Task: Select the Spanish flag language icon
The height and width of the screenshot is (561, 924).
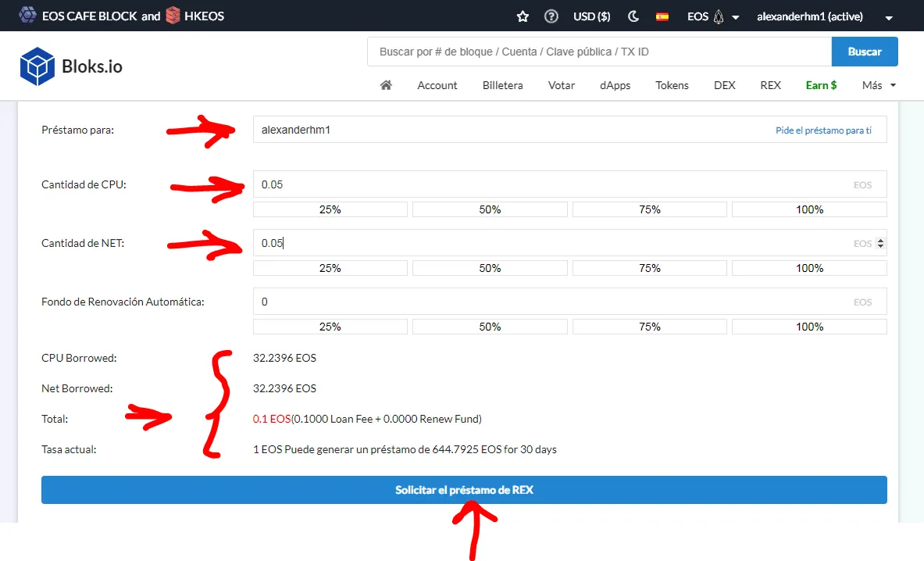Action: pyautogui.click(x=662, y=16)
